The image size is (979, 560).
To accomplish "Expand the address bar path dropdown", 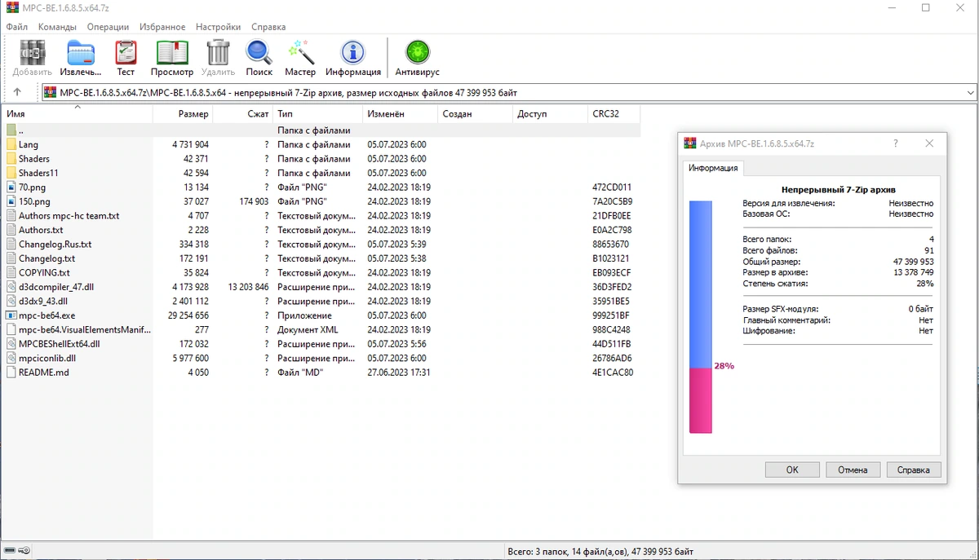I will (970, 93).
